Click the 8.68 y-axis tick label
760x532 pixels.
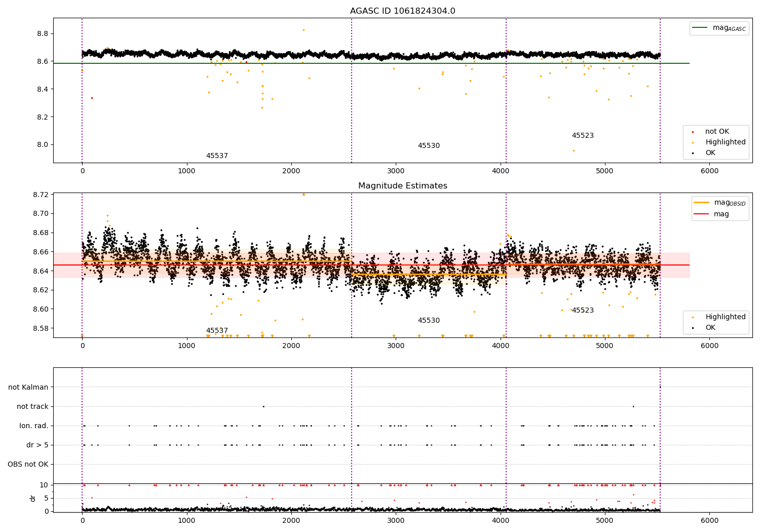tap(41, 233)
